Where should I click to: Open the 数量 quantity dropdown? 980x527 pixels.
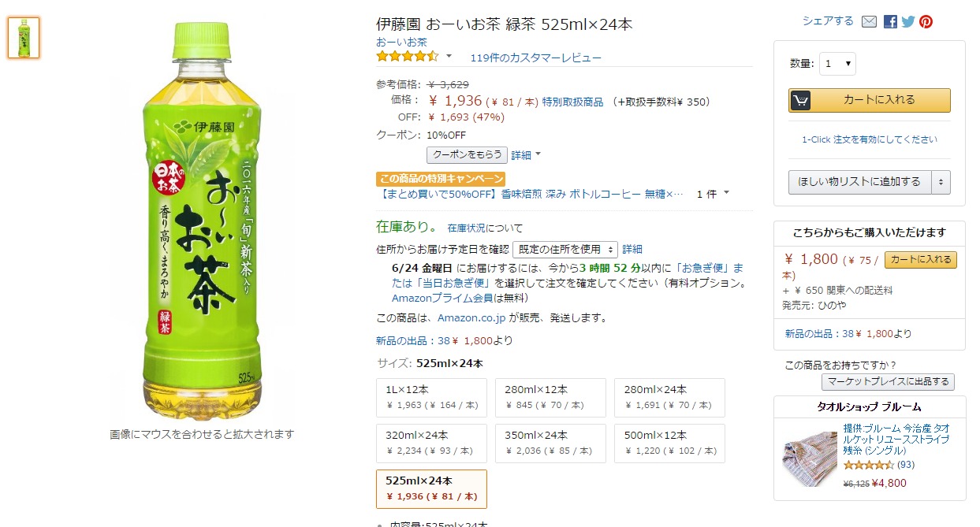pos(837,64)
